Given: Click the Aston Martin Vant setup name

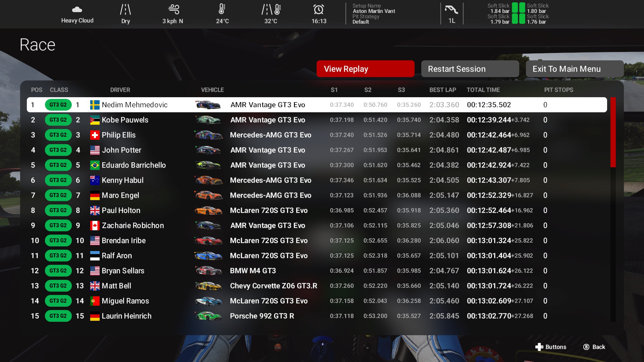Looking at the screenshot, I should point(374,11).
